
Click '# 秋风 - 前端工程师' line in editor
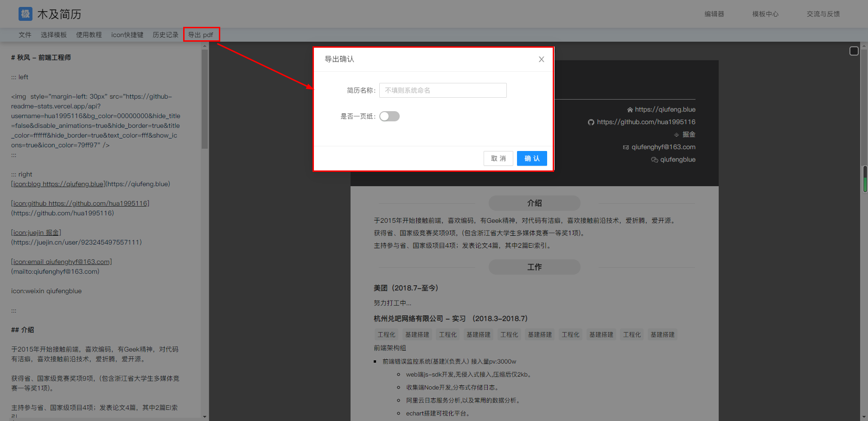click(41, 57)
